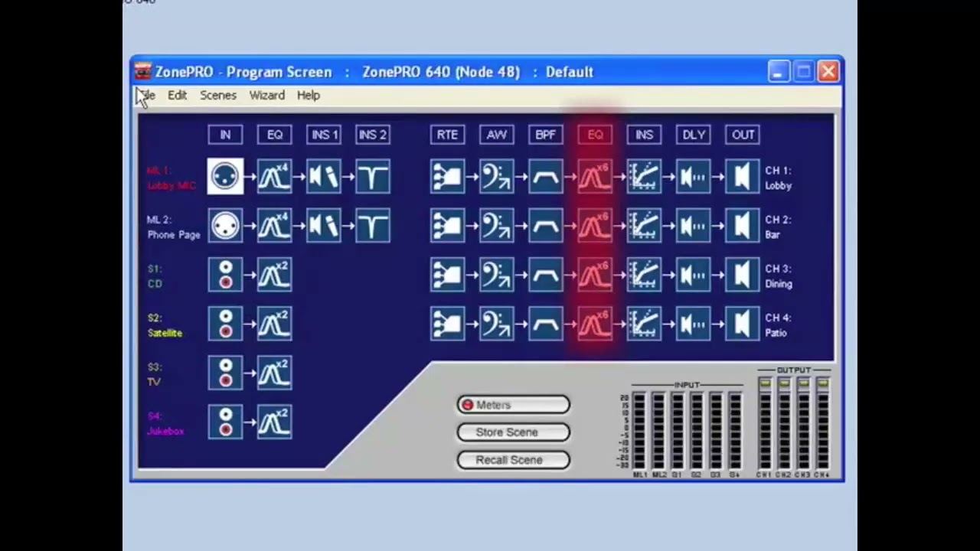Open the ML 1 INS 2 notch filter module
Viewport: 980px width, 551px height.
[373, 177]
